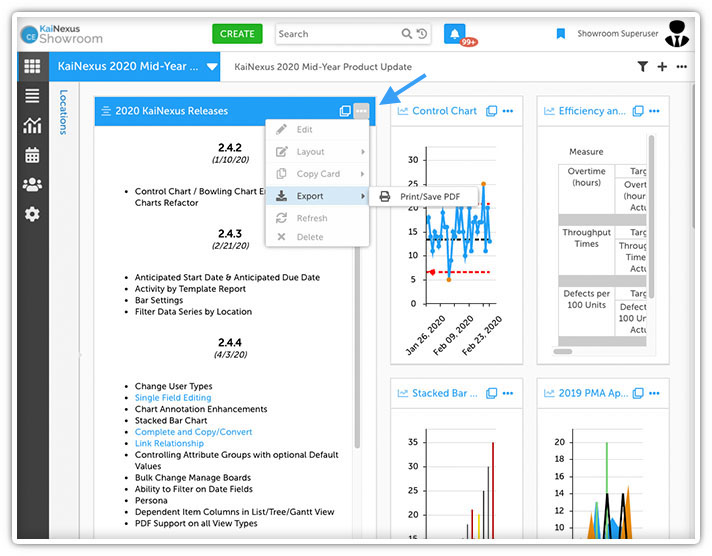The image size is (712, 556).
Task: Click copy icon on Control Chart card
Action: click(x=491, y=111)
